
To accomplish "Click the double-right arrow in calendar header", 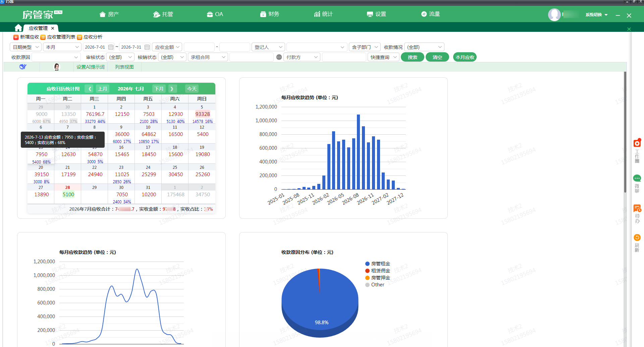I will [x=172, y=89].
